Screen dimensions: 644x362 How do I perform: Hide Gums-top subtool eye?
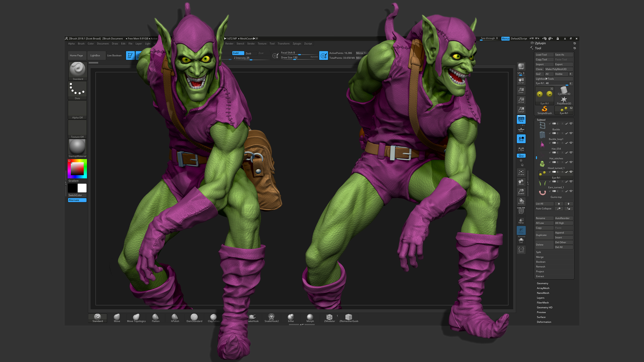571,191
